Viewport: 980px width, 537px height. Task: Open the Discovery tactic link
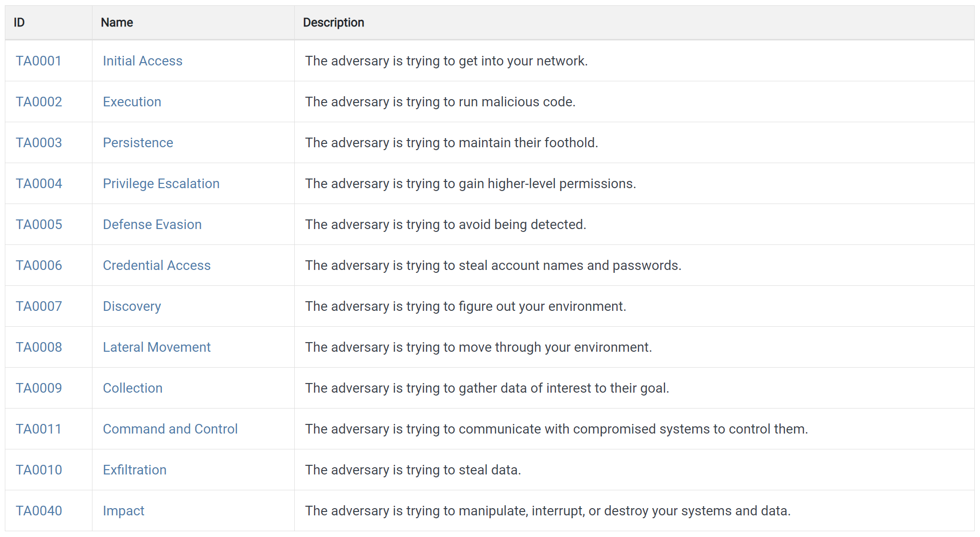[132, 307]
